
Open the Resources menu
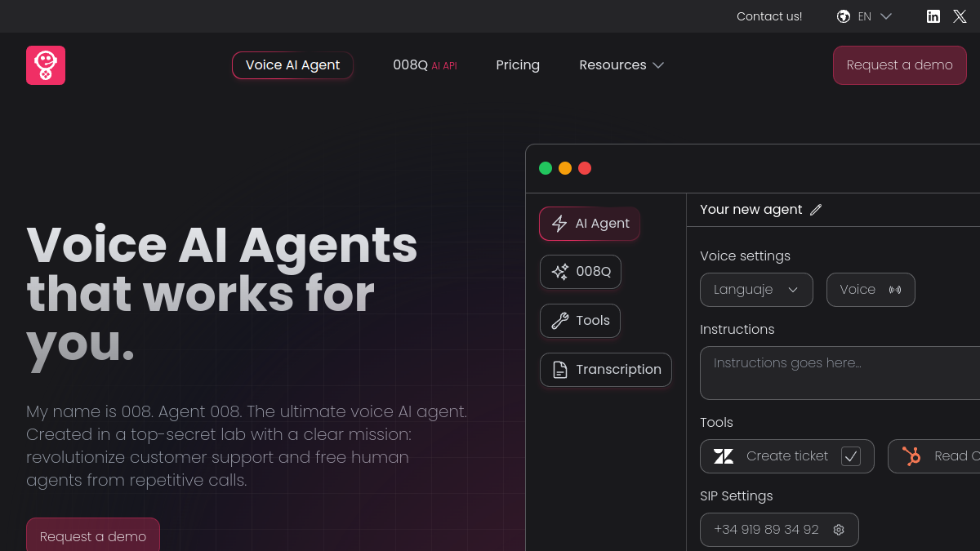tap(621, 65)
